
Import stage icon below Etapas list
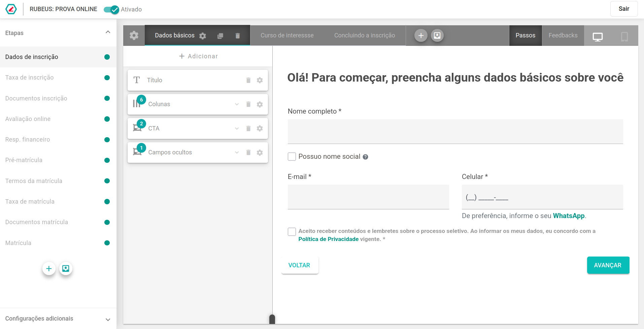point(66,268)
